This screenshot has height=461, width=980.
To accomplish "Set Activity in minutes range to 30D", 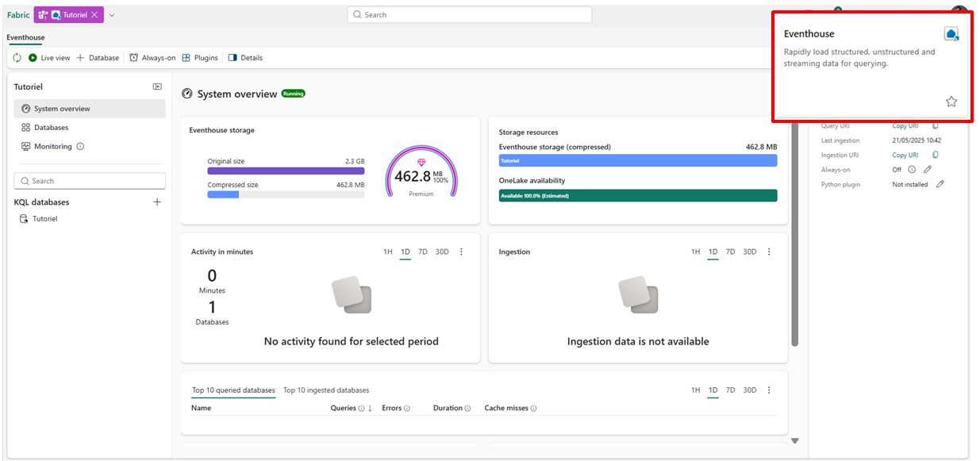I will 442,252.
